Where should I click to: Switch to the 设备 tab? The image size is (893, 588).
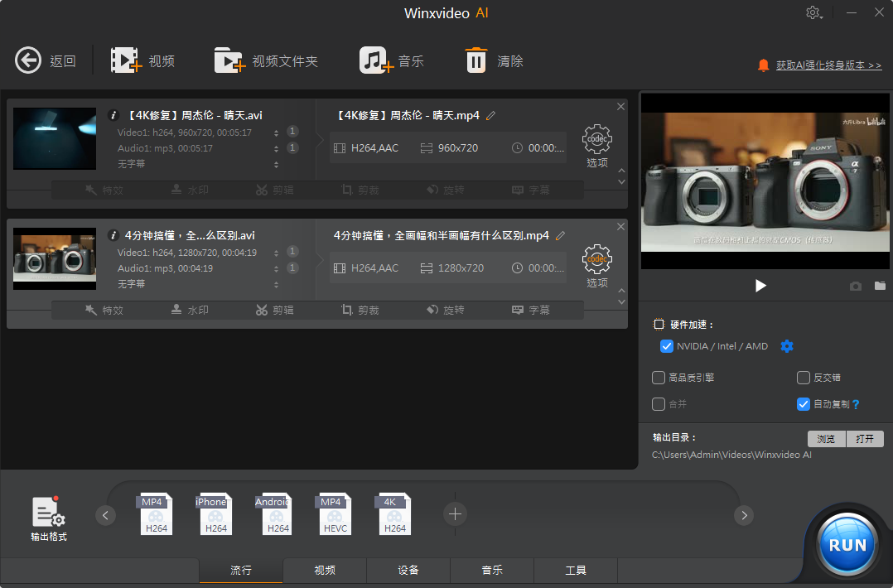coord(408,571)
